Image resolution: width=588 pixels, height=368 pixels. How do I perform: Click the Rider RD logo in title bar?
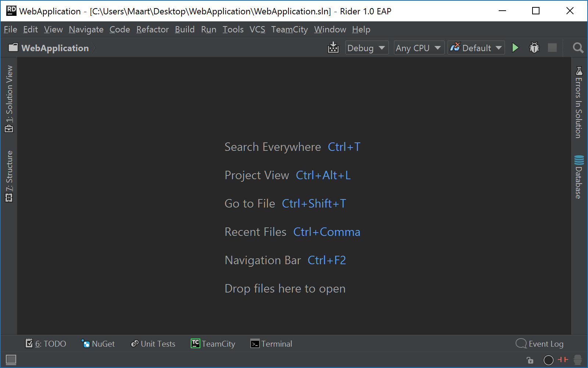click(x=11, y=11)
